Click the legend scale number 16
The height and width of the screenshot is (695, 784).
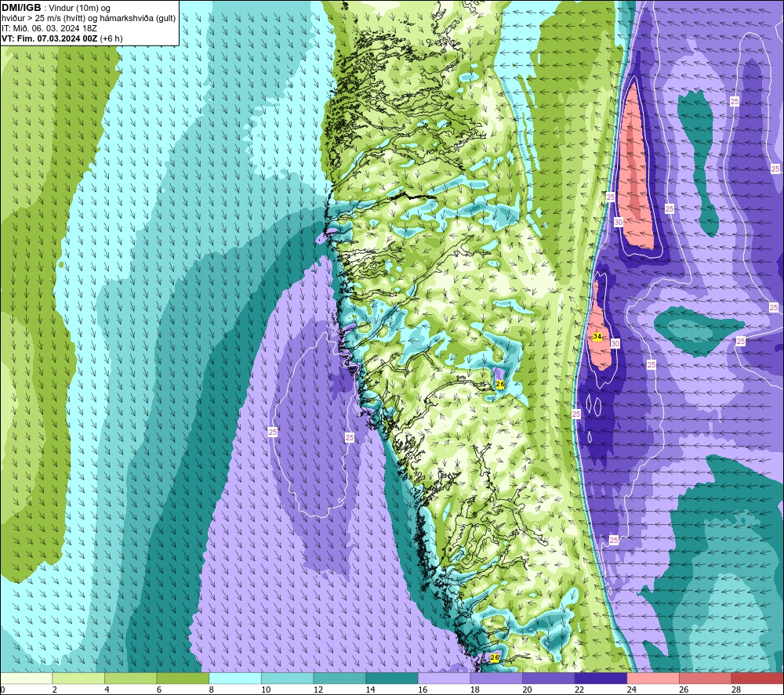pyautogui.click(x=423, y=690)
